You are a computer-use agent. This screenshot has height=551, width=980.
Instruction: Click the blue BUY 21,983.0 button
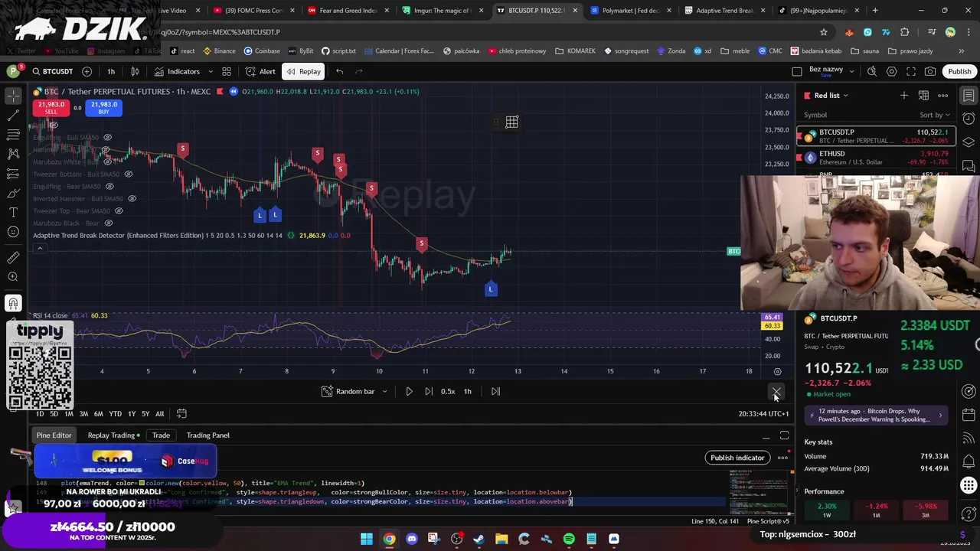103,108
